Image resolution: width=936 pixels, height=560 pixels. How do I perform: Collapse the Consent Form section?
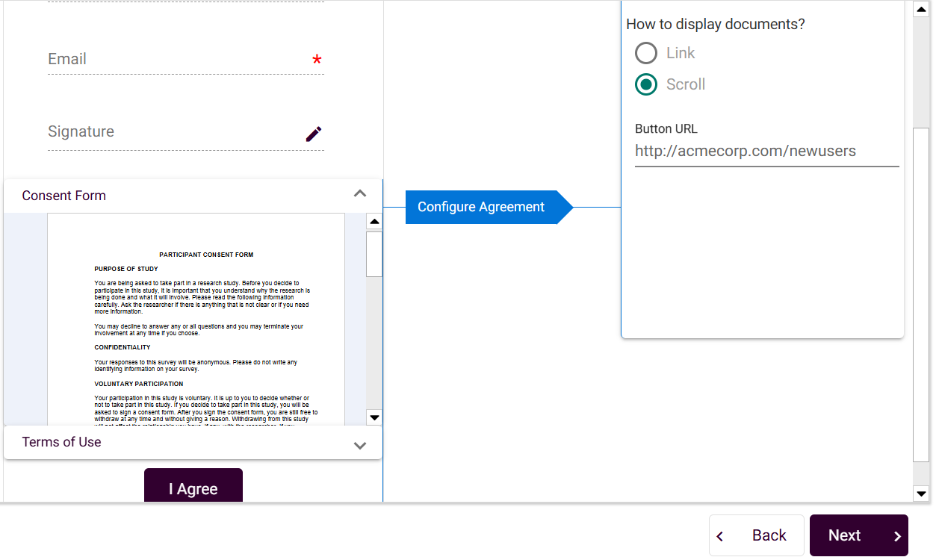(360, 194)
